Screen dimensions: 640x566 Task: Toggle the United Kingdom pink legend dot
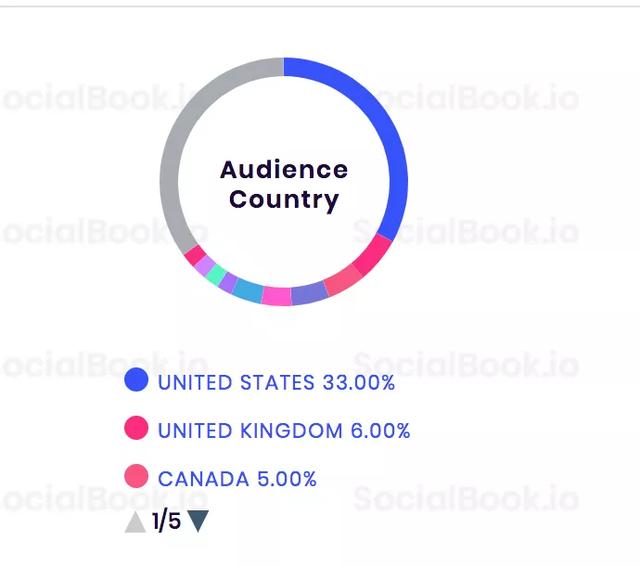coord(136,428)
